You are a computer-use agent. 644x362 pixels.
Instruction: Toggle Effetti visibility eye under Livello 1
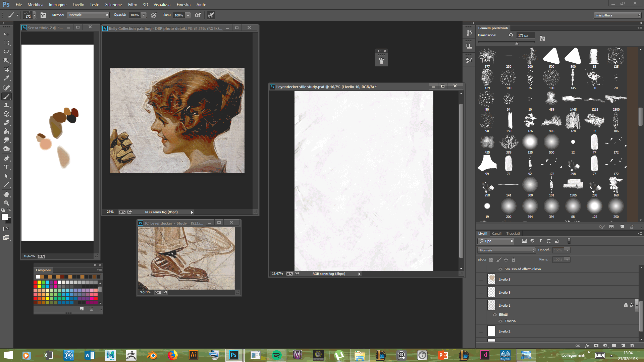click(x=495, y=315)
